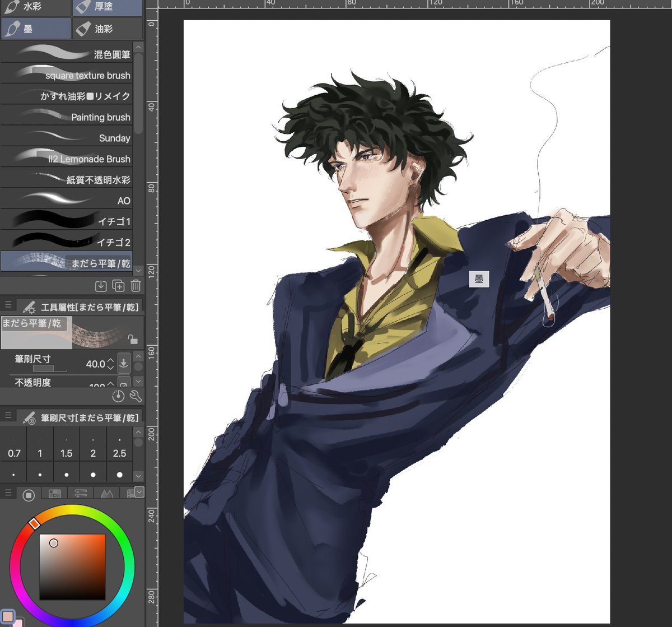
Task: Click brush size panel scroll-down arrow
Action: click(x=138, y=476)
